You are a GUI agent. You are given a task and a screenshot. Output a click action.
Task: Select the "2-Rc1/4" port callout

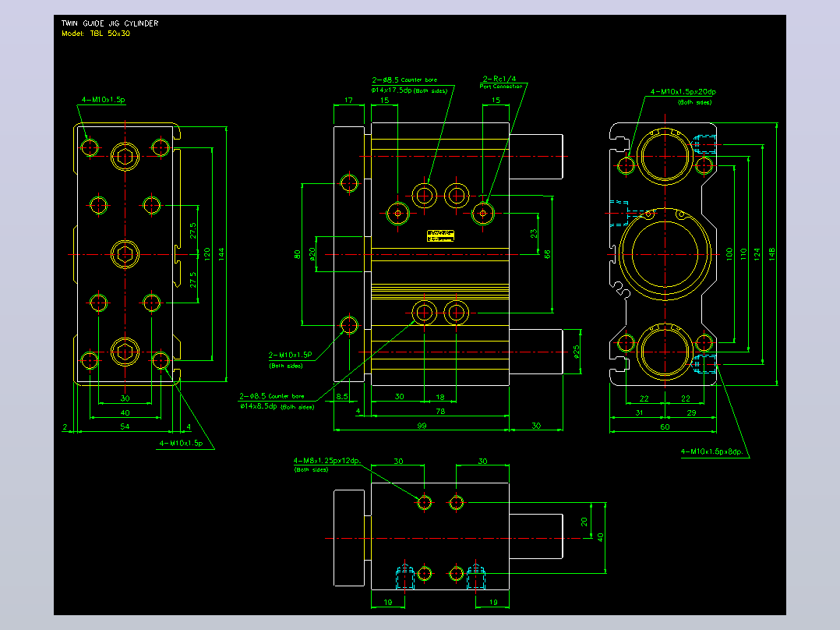tap(499, 79)
